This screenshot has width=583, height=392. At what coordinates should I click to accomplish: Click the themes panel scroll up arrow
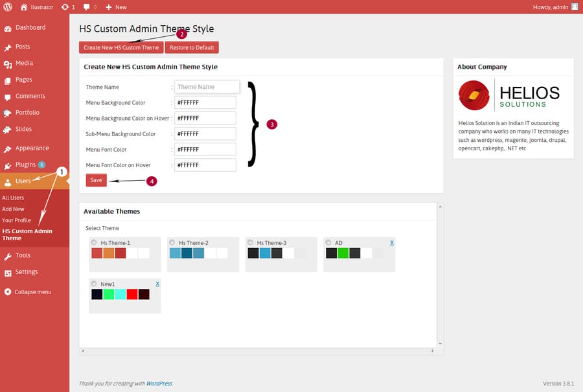(x=440, y=207)
